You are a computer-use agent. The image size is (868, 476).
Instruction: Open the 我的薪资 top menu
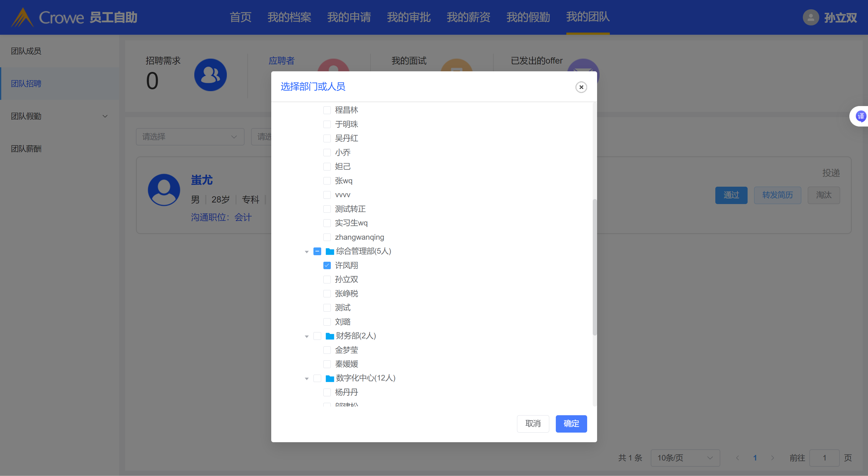(468, 17)
